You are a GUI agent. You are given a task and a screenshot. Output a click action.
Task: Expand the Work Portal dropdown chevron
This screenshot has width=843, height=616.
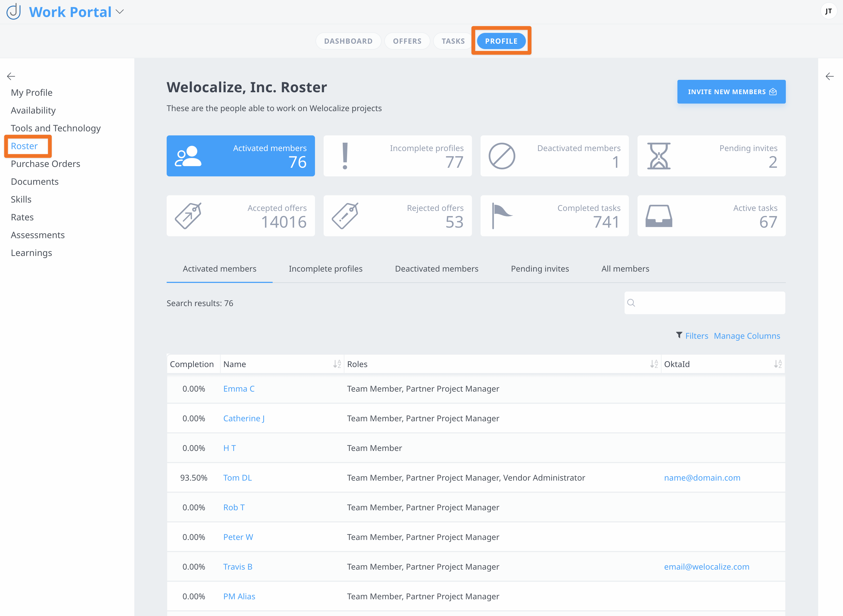coord(120,12)
